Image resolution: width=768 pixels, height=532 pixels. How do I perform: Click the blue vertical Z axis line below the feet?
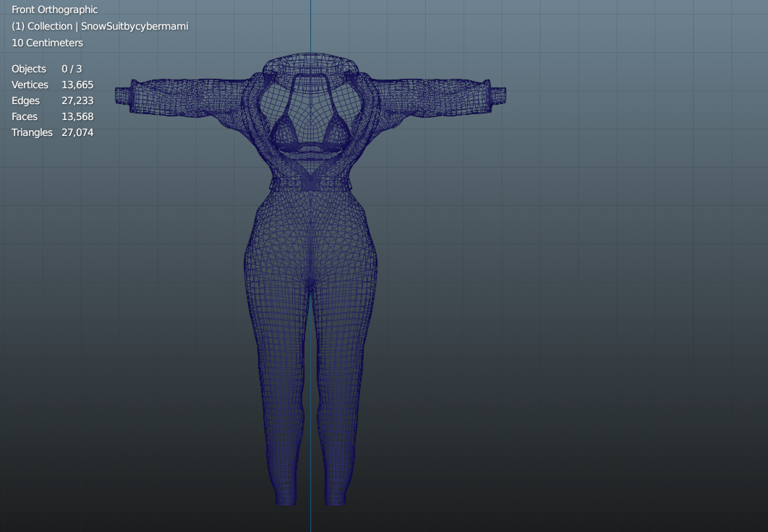tap(310, 519)
